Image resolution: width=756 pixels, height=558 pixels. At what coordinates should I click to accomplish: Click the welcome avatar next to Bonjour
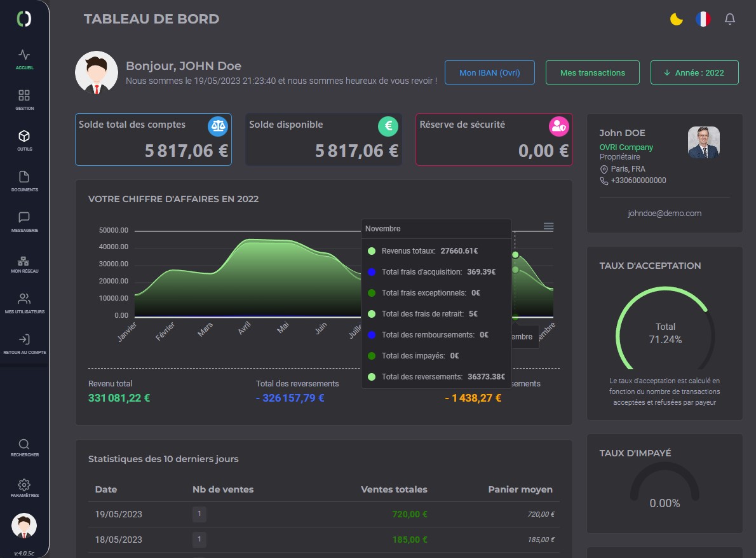[x=97, y=73]
